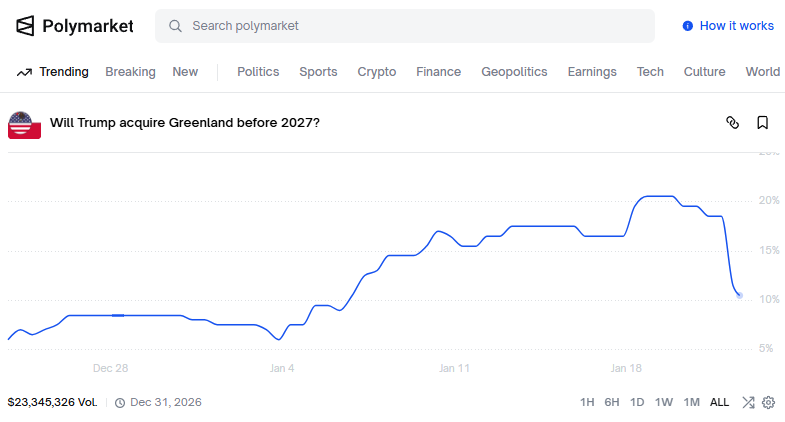The height and width of the screenshot is (422, 785).
Task: Click the Polymarket logo icon
Action: point(25,26)
